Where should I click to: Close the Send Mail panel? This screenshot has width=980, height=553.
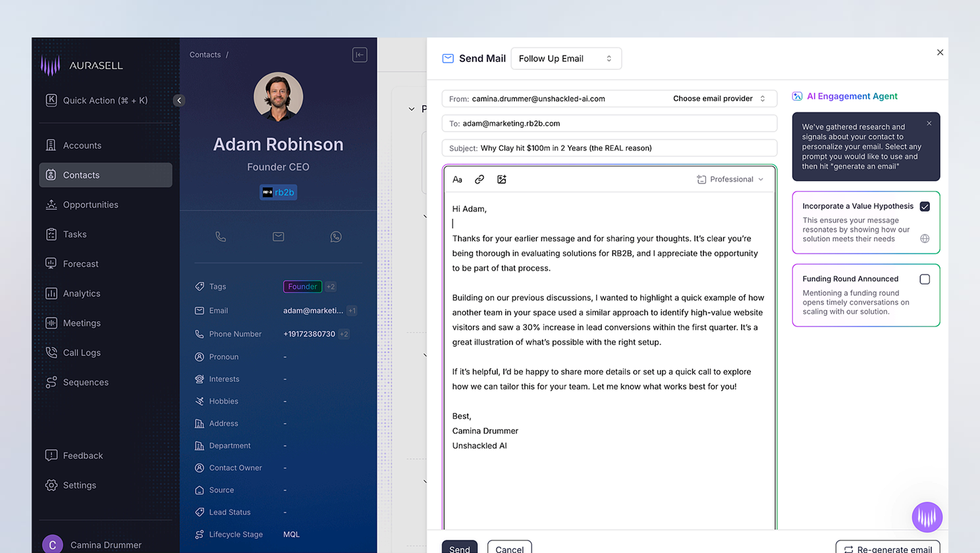click(940, 53)
